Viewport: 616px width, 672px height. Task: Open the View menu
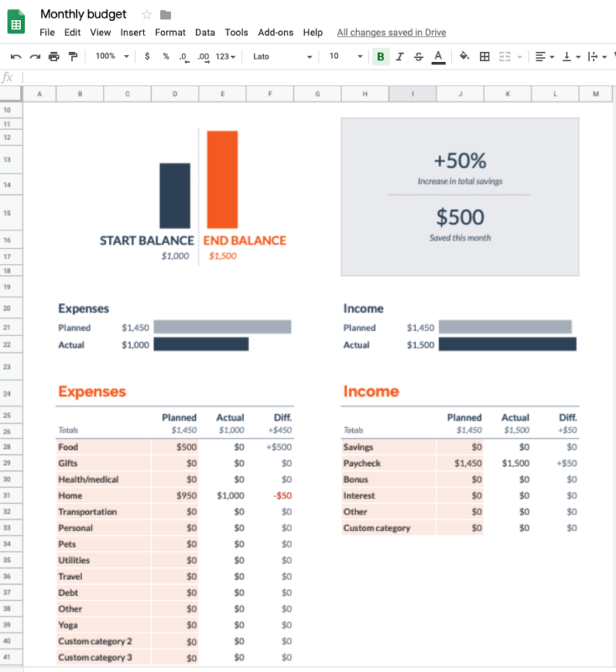click(101, 33)
